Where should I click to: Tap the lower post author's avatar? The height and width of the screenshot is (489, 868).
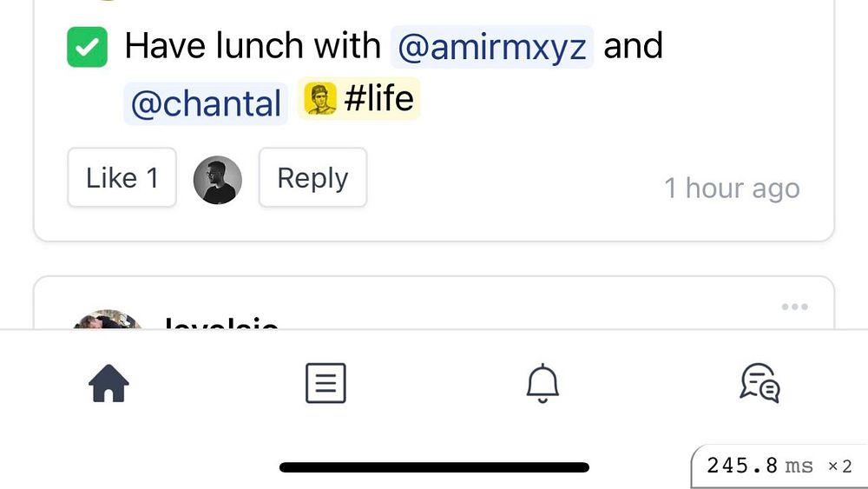(108, 321)
